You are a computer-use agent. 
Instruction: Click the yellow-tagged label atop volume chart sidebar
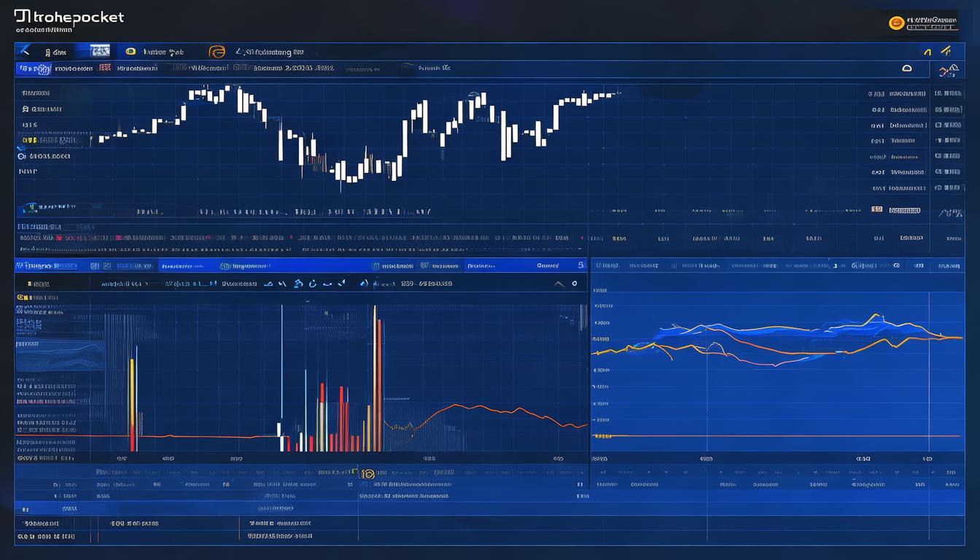pyautogui.click(x=35, y=298)
